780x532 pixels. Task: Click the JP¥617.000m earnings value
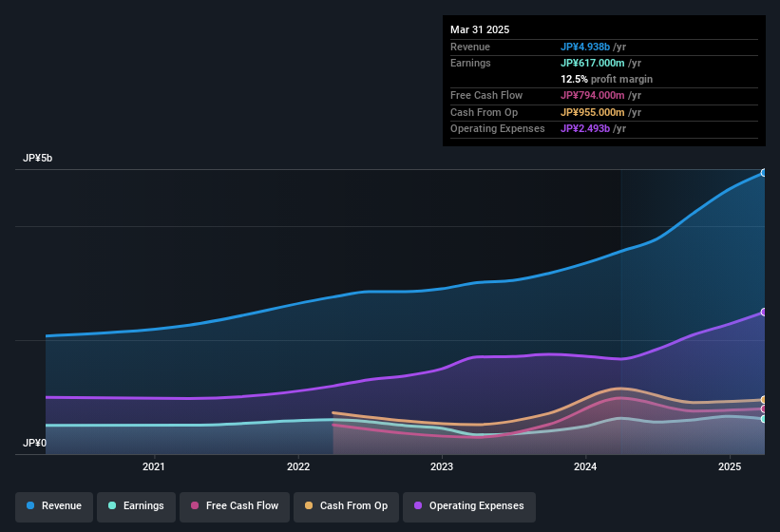[x=593, y=63]
